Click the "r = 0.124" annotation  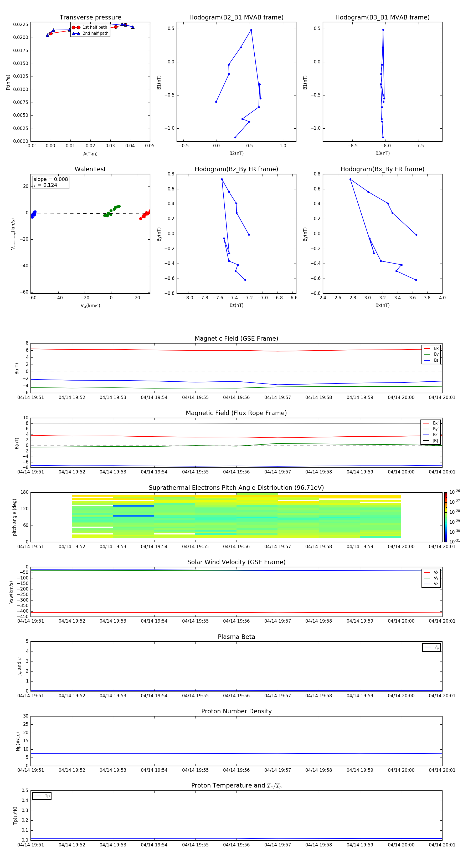[45, 185]
